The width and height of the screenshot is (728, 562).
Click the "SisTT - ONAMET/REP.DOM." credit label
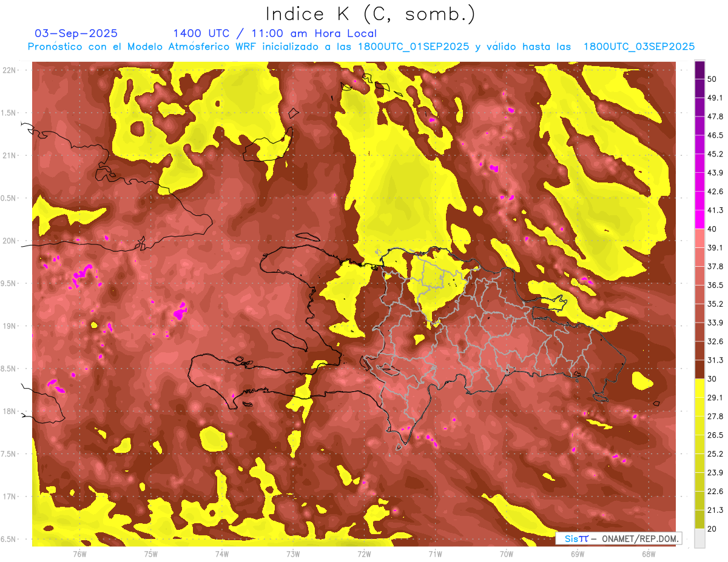tap(618, 538)
